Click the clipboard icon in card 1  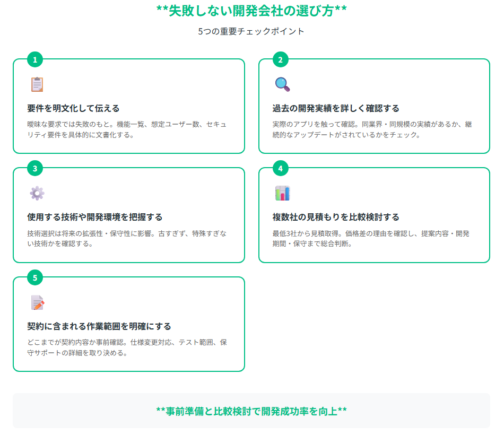point(37,84)
